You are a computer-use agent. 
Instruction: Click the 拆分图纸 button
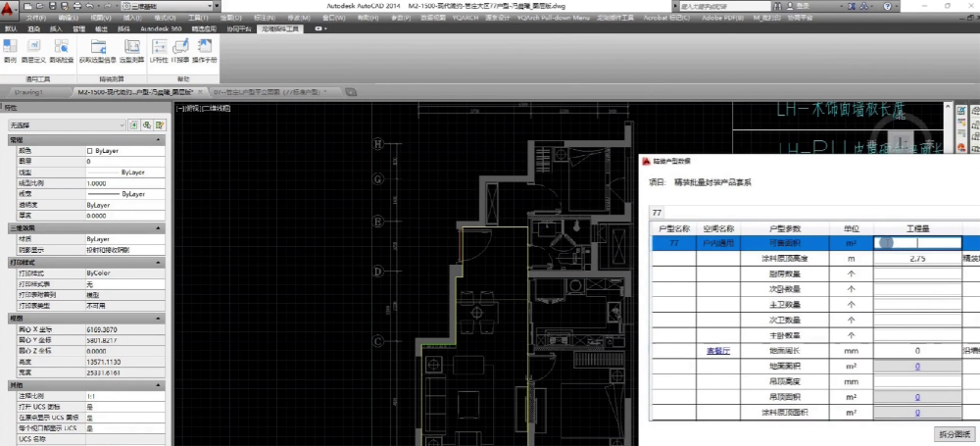coord(950,433)
